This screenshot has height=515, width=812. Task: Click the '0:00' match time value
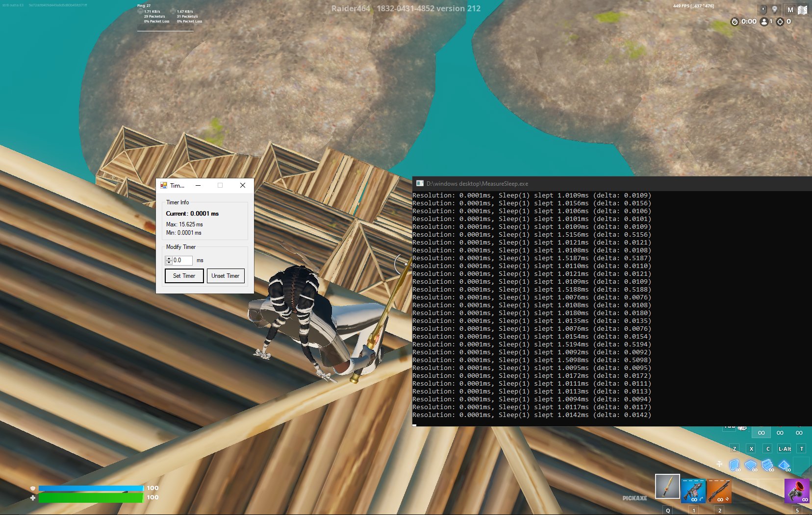pyautogui.click(x=749, y=22)
